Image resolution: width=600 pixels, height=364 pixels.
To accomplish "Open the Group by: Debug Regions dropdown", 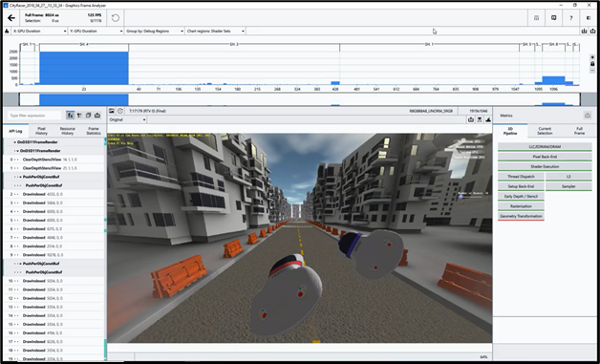I will tap(155, 31).
